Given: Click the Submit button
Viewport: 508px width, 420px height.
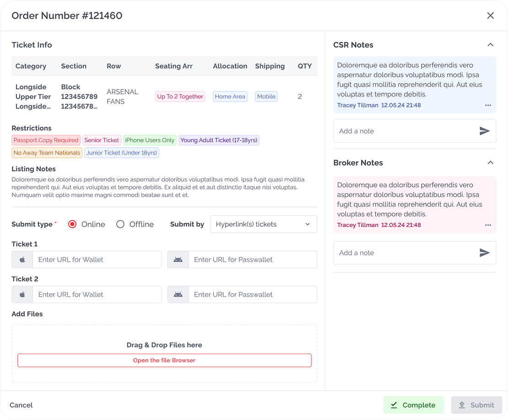Looking at the screenshot, I should point(476,405).
